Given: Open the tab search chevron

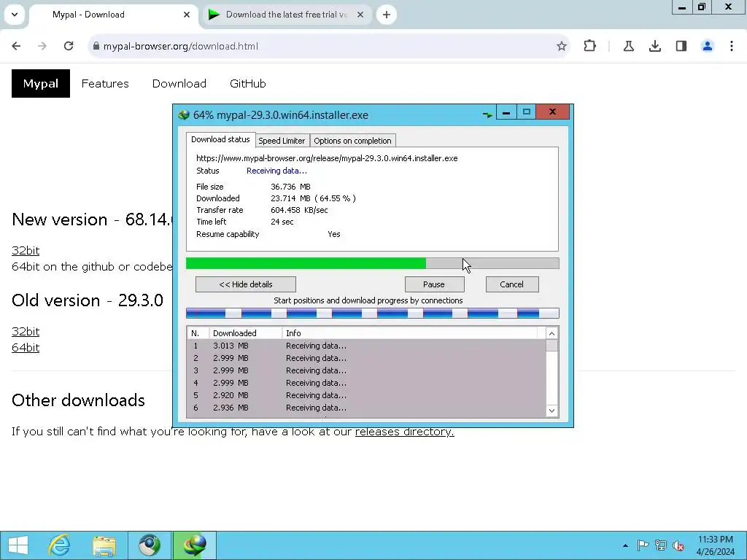Looking at the screenshot, I should tap(15, 15).
